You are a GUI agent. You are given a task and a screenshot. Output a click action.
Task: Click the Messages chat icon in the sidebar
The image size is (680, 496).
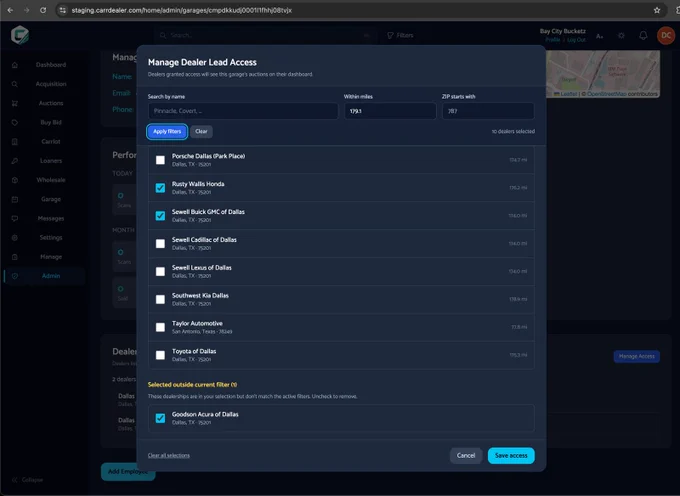click(15, 219)
